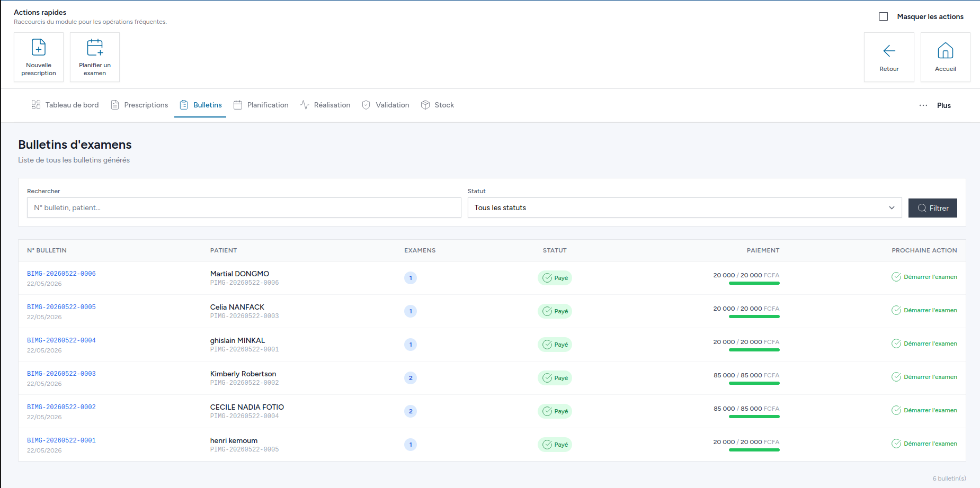
Task: Click patient ID PIMG-20260522-0002
Action: (x=244, y=383)
